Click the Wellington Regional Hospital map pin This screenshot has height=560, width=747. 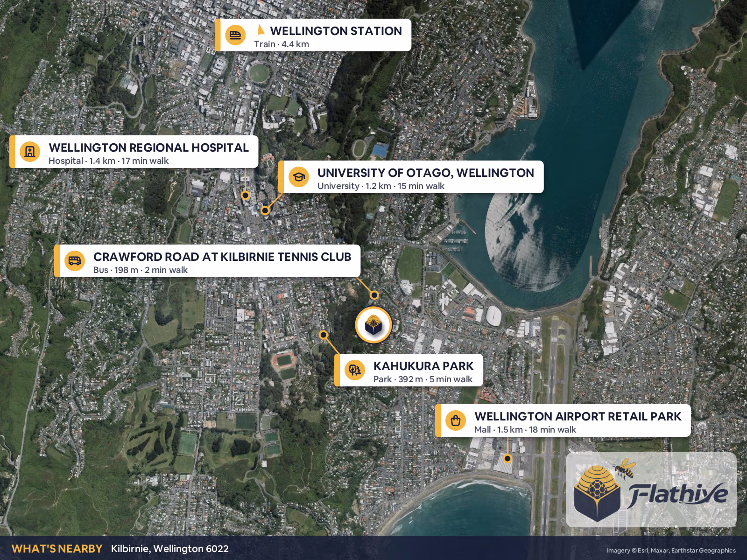245,195
